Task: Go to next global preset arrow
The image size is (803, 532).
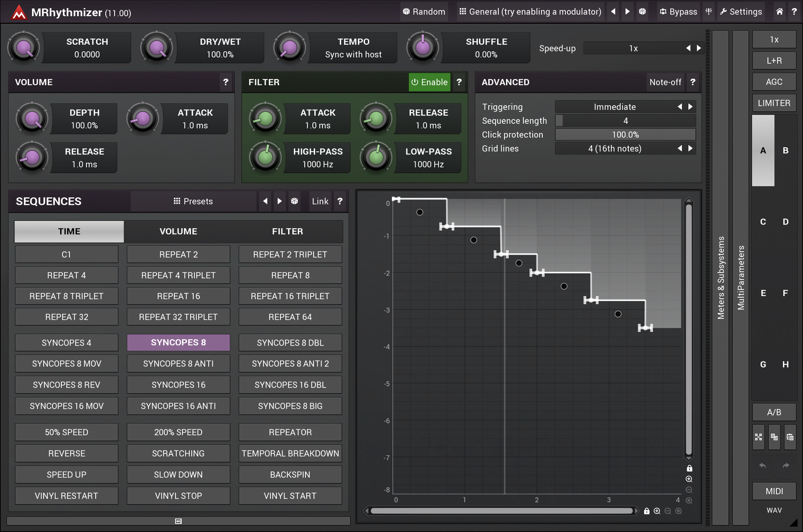Action: 627,11
